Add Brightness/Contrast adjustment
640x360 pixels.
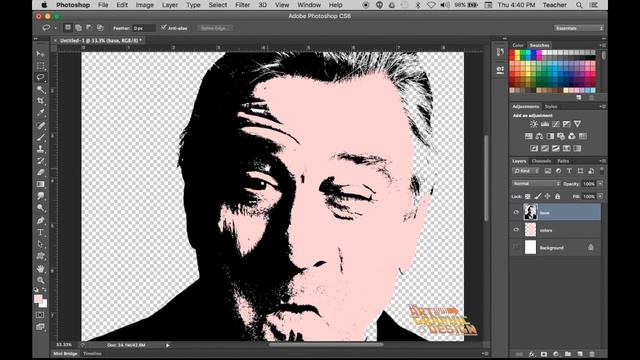[x=533, y=124]
